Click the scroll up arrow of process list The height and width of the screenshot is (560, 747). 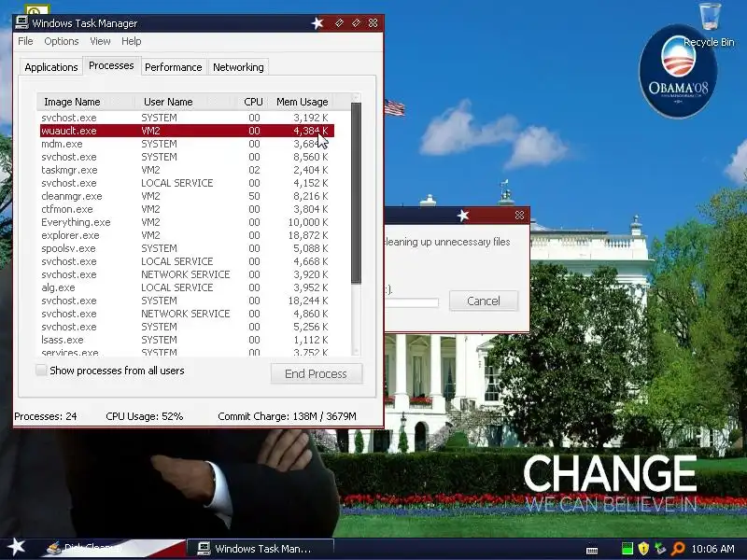pyautogui.click(x=356, y=98)
